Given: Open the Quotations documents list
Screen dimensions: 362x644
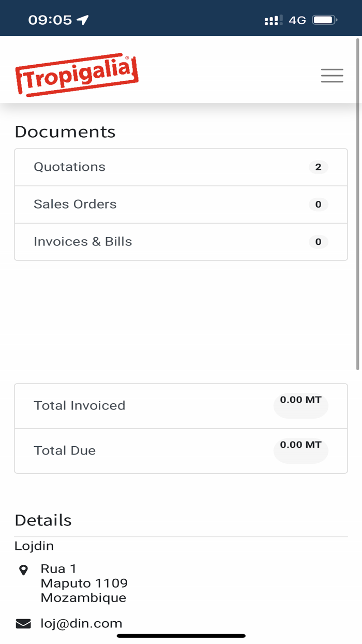Looking at the screenshot, I should pyautogui.click(x=70, y=167).
